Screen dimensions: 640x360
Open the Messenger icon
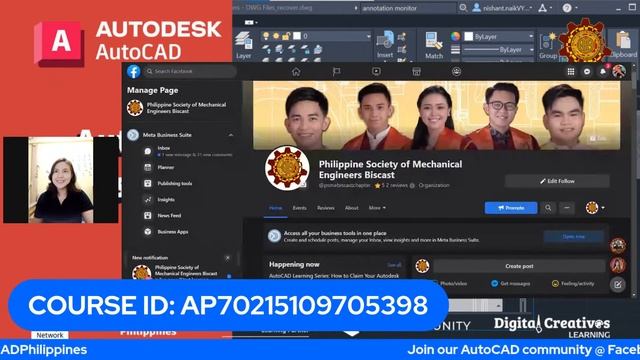pyautogui.click(x=587, y=72)
